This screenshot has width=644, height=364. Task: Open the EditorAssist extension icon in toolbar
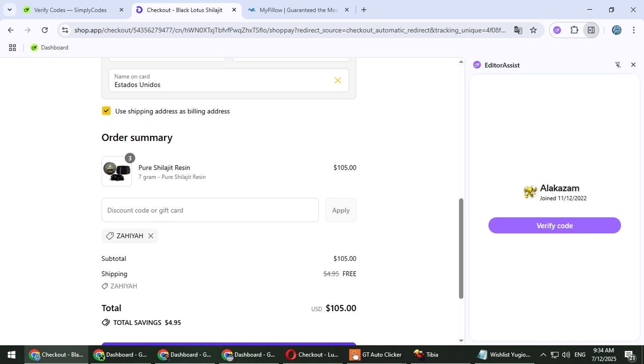click(557, 30)
